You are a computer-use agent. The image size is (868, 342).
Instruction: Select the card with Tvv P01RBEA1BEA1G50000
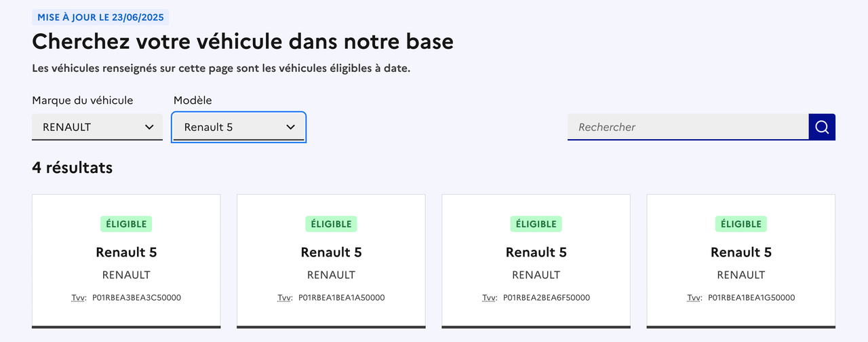click(x=741, y=261)
